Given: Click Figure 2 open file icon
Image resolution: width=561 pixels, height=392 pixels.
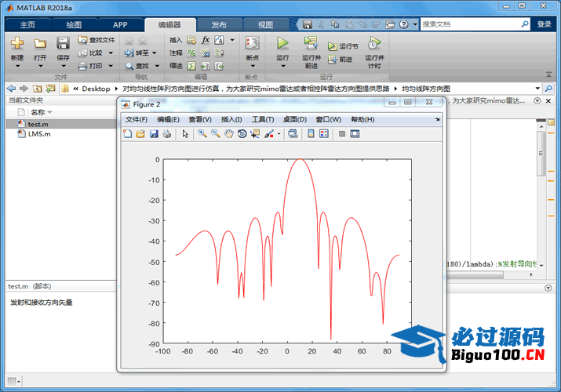Looking at the screenshot, I should click(x=140, y=134).
